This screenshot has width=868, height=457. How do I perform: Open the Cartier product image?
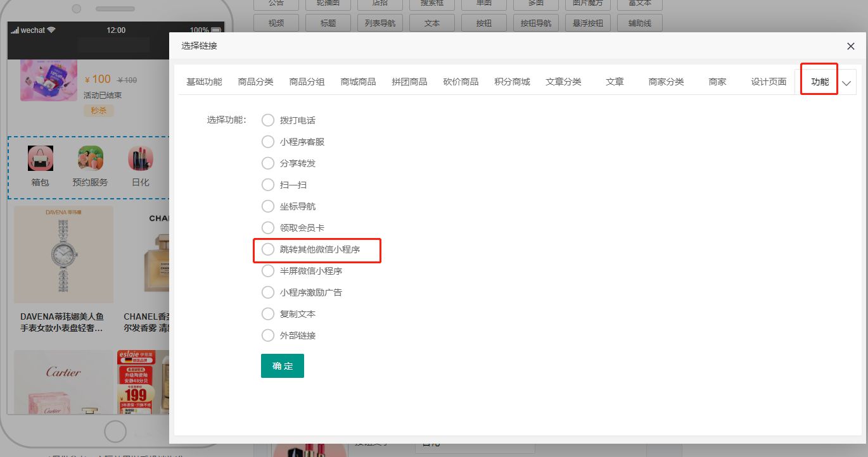(63, 383)
